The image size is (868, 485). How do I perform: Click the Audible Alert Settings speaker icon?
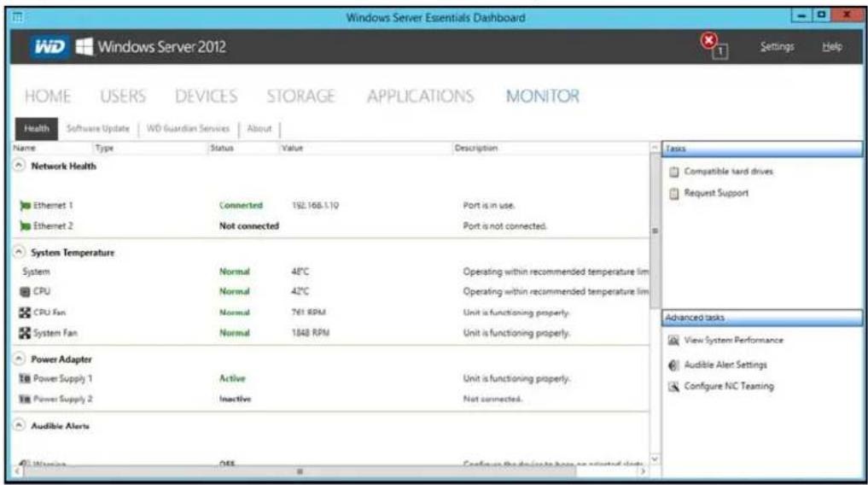[x=673, y=365]
